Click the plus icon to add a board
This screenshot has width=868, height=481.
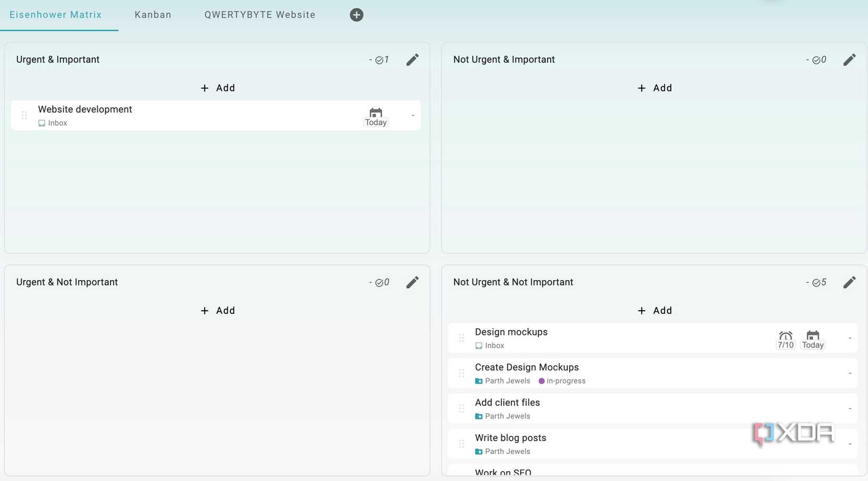(356, 15)
